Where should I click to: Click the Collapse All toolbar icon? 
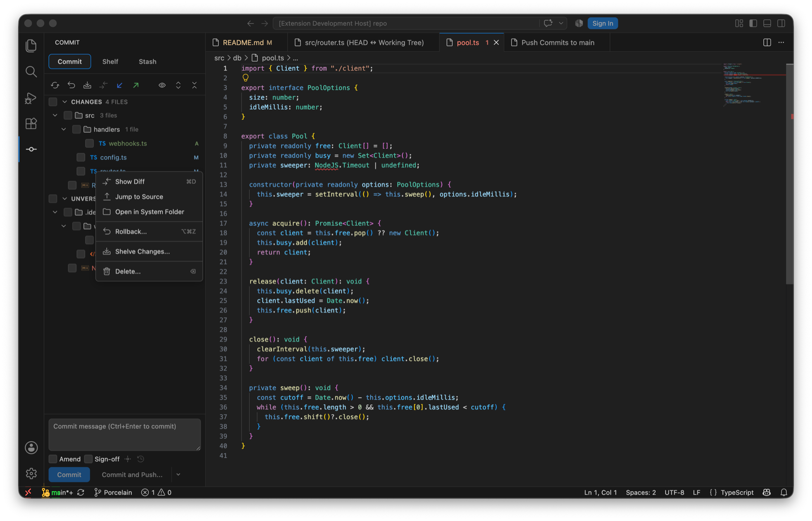pyautogui.click(x=194, y=85)
